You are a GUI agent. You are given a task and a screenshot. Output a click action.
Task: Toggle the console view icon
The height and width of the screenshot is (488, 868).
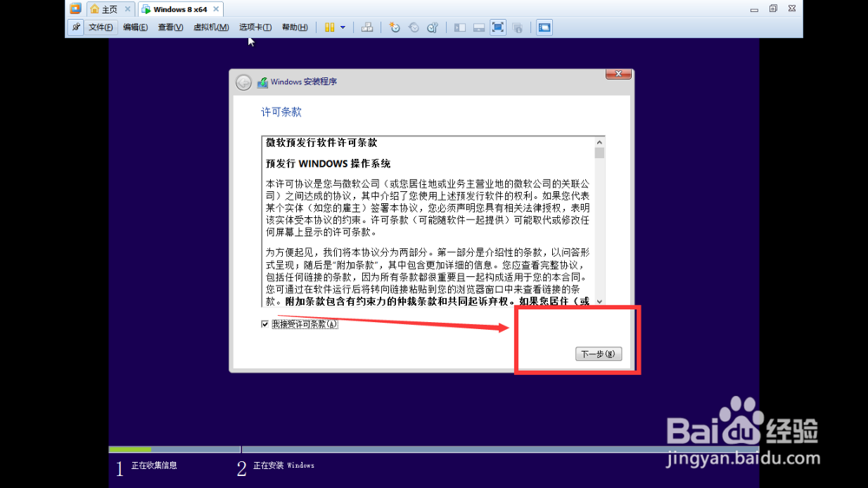[544, 27]
